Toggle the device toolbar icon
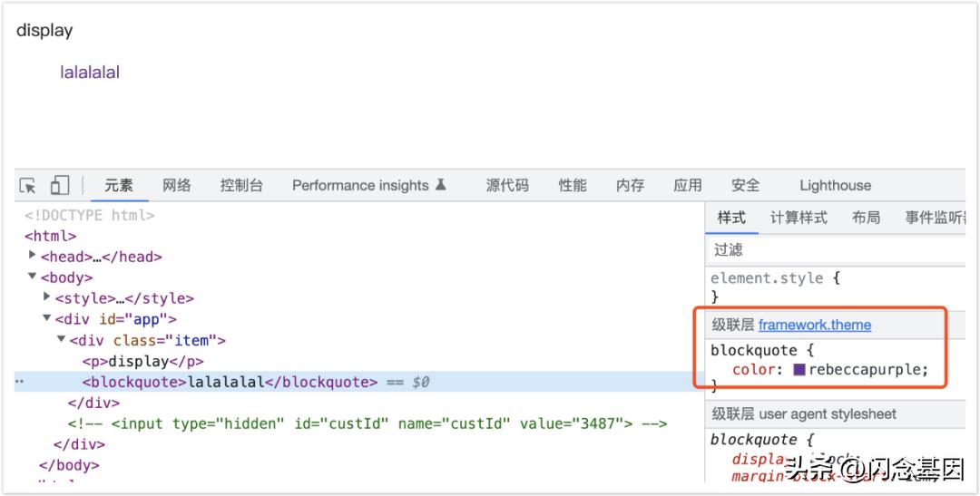This screenshot has height=496, width=980. coord(59,186)
